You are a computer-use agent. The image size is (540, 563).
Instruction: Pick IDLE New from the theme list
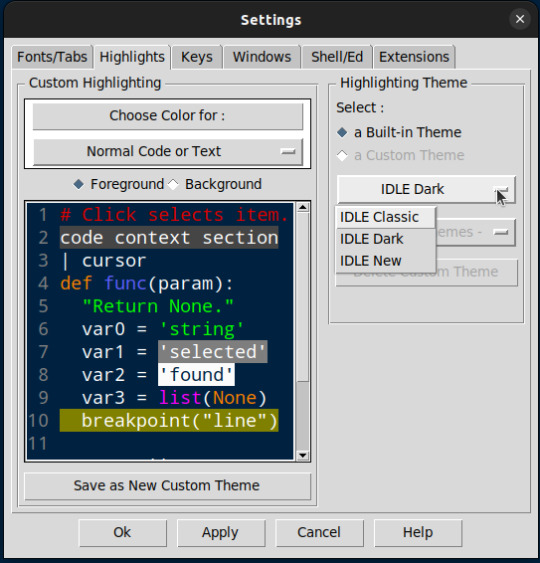[385, 261]
